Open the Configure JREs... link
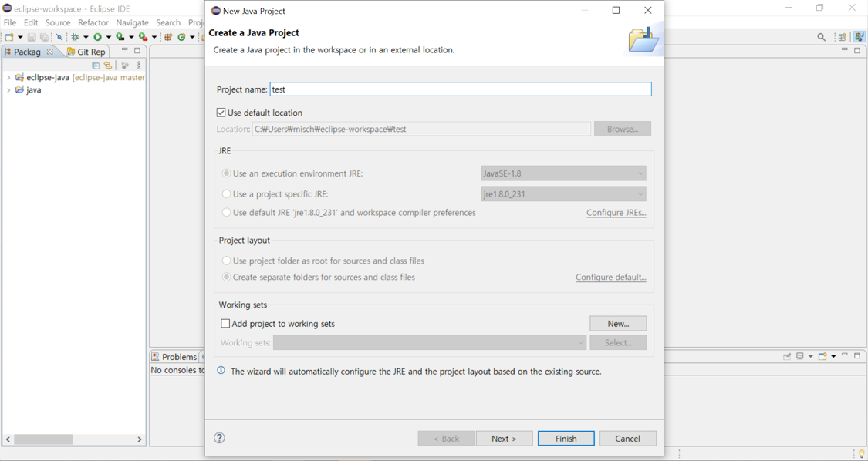The image size is (868, 461). click(x=616, y=213)
